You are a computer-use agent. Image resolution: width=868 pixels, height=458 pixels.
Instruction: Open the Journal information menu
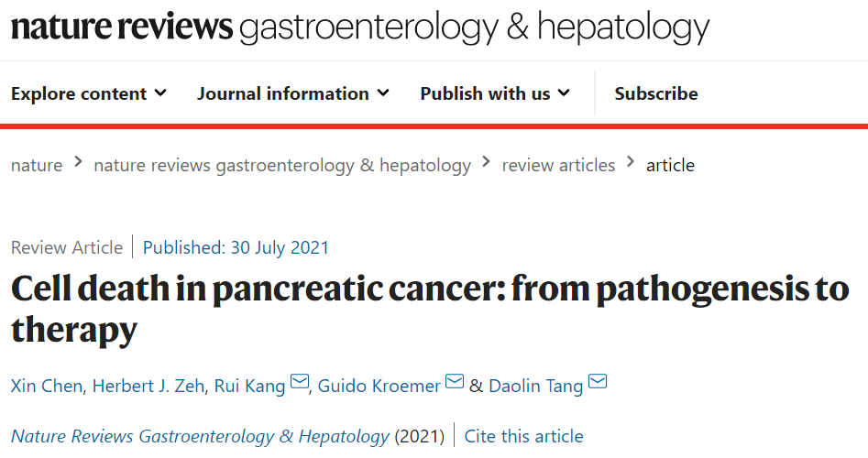[283, 93]
